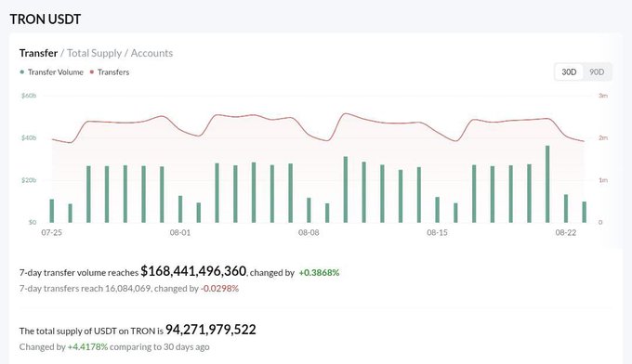Select the 30D time range
632x364 pixels.
click(569, 72)
